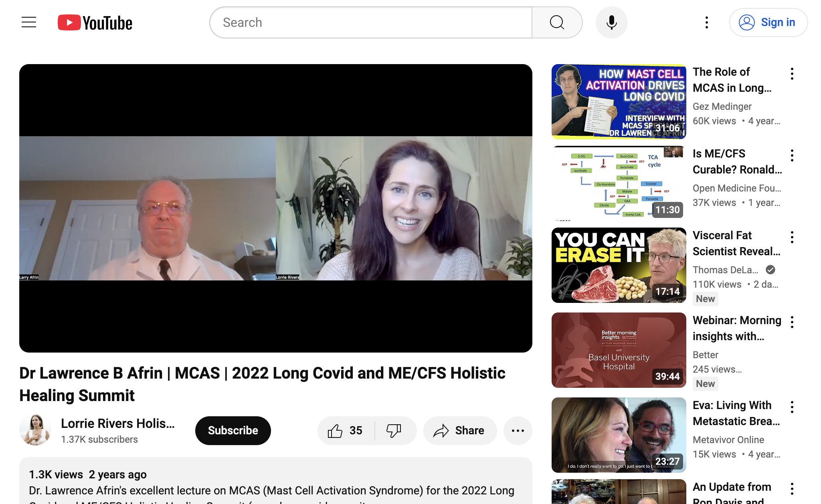The height and width of the screenshot is (504, 821).
Task: Open options for An Update from video
Action: [x=792, y=489]
